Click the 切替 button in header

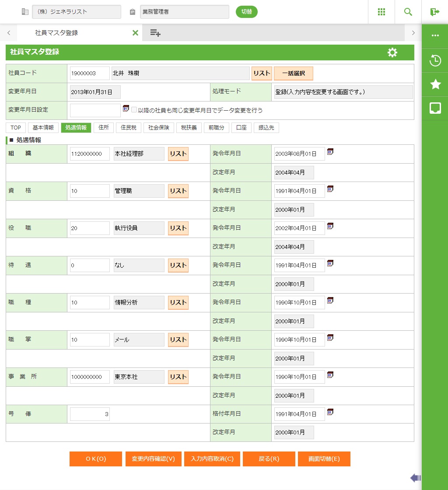click(246, 12)
